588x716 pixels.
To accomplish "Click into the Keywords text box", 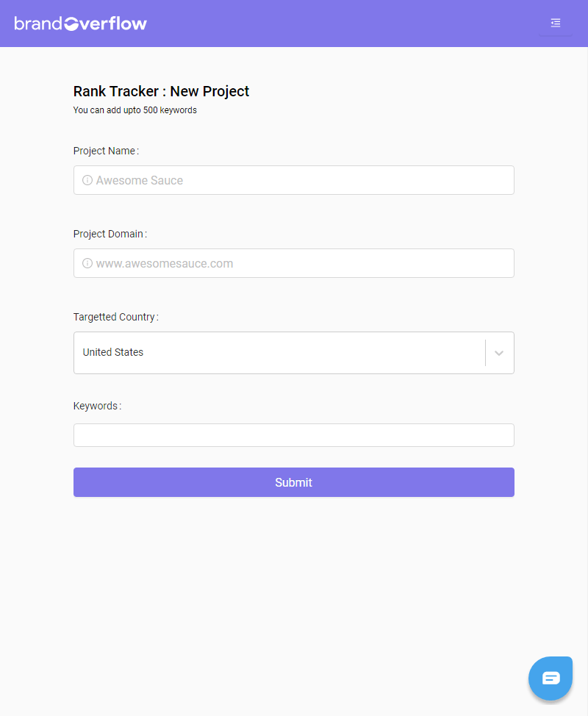I will 294,435.
